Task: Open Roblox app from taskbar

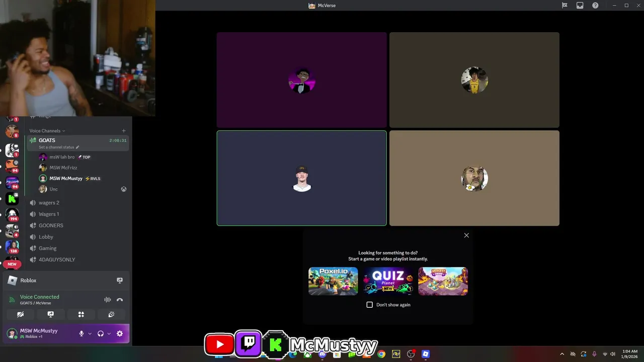Action: 425,354
